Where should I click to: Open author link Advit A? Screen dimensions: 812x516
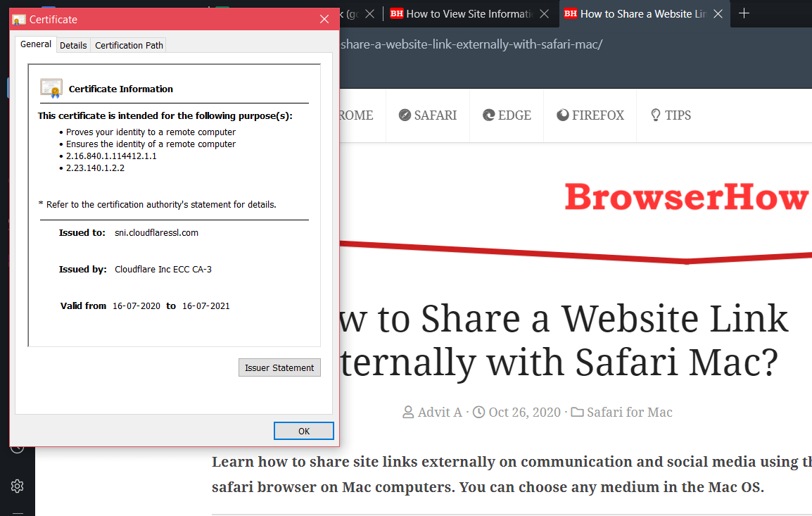pos(440,413)
